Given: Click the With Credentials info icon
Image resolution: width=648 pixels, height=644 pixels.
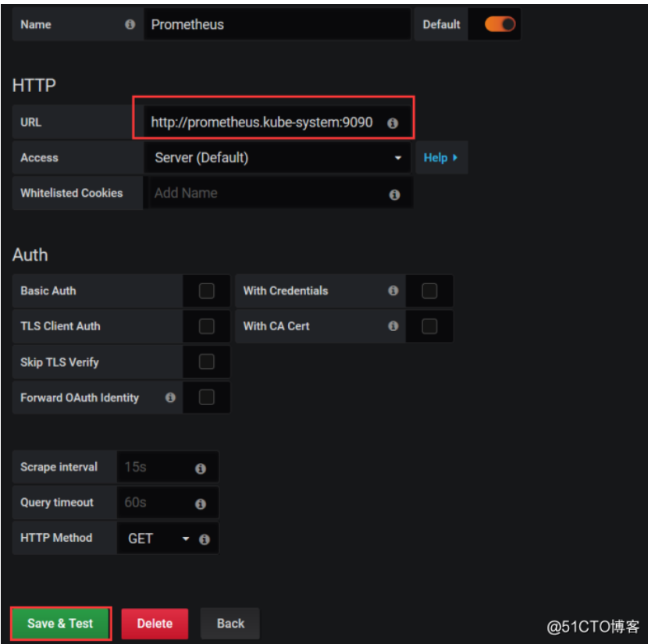Looking at the screenshot, I should click(393, 290).
